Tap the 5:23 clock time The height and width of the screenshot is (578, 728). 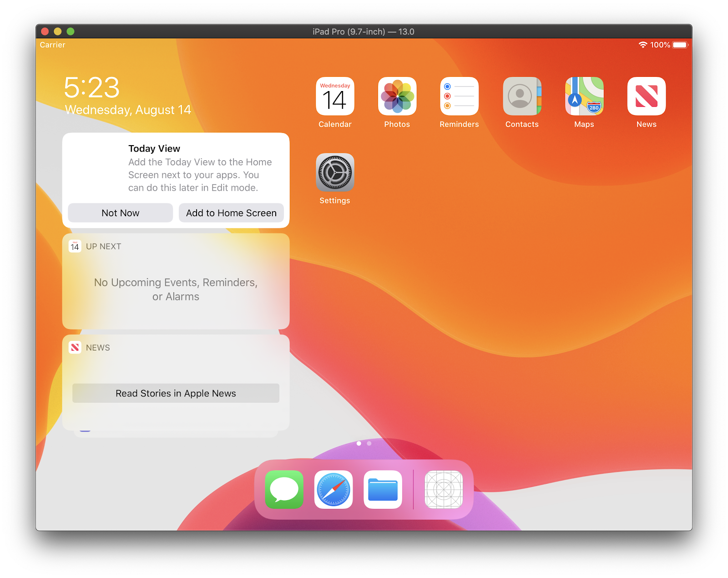pos(92,87)
